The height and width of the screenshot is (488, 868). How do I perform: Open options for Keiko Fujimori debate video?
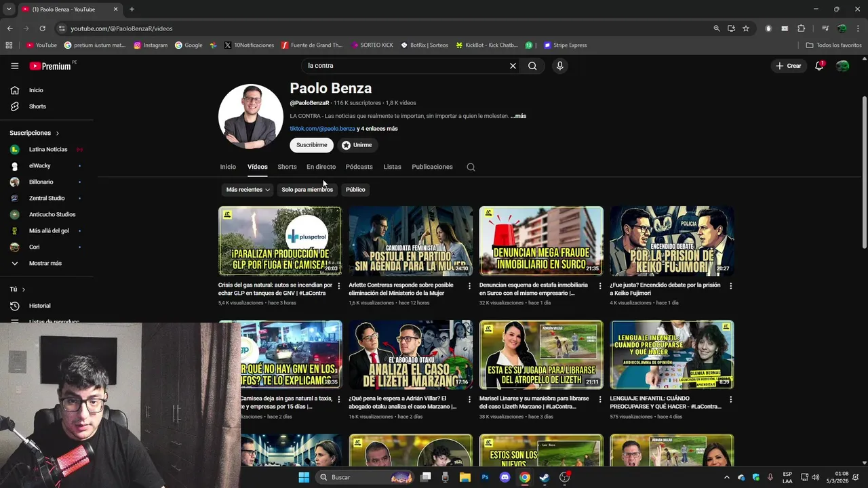coord(730,286)
